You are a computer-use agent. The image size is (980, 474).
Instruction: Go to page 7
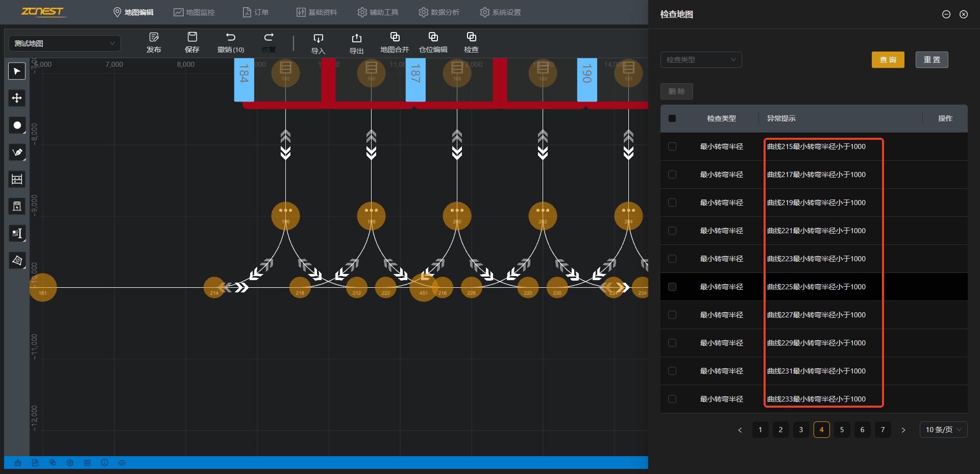click(883, 430)
